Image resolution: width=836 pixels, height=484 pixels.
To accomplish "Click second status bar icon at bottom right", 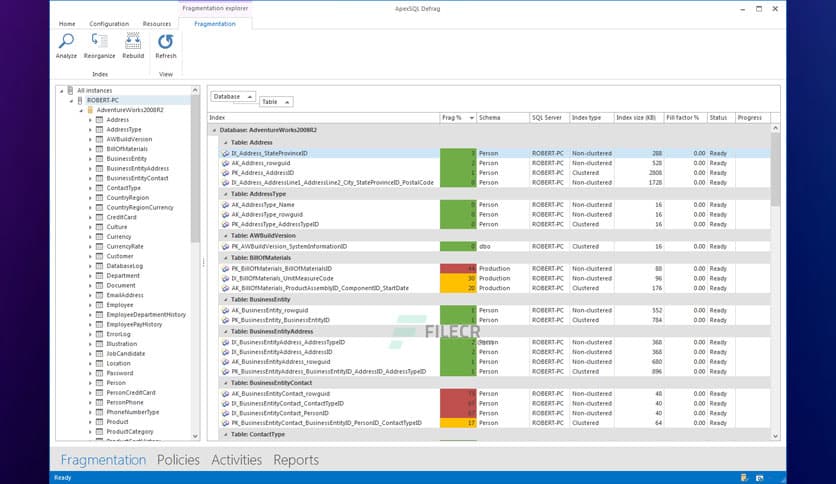I will [x=760, y=478].
